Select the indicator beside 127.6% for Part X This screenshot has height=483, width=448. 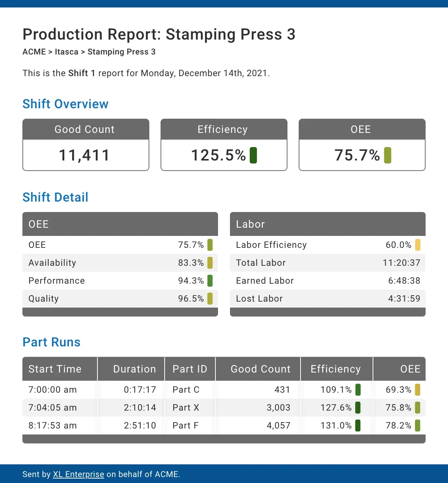pos(358,408)
